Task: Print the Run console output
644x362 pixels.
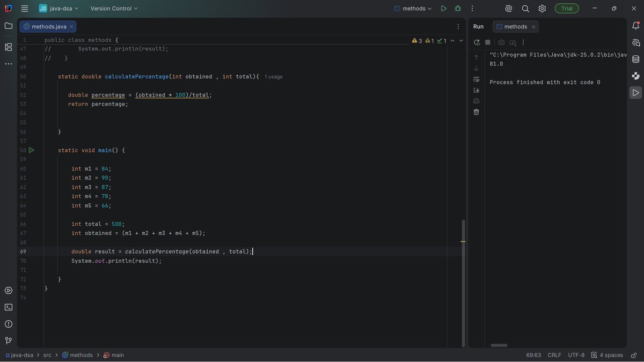Action: 476,101
